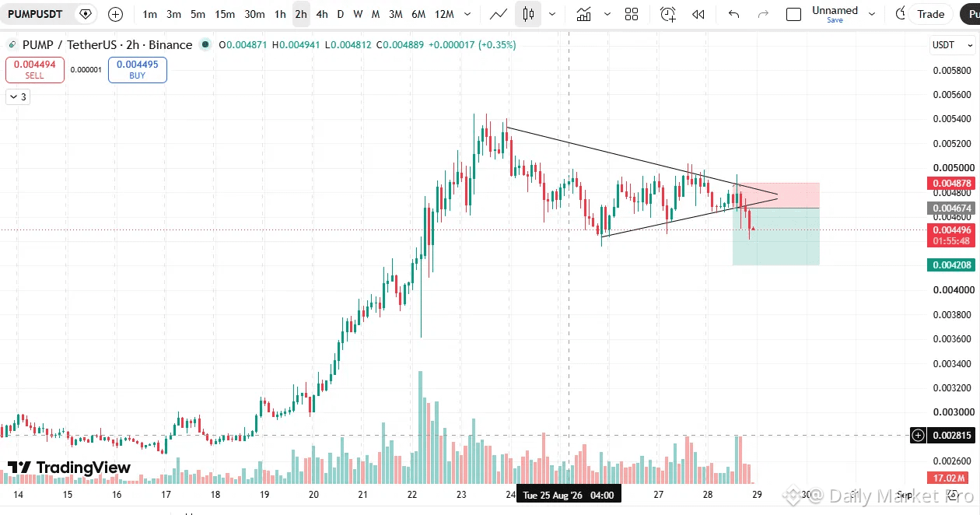Select the 6M interval
This screenshot has height=515, width=980.
click(x=418, y=14)
